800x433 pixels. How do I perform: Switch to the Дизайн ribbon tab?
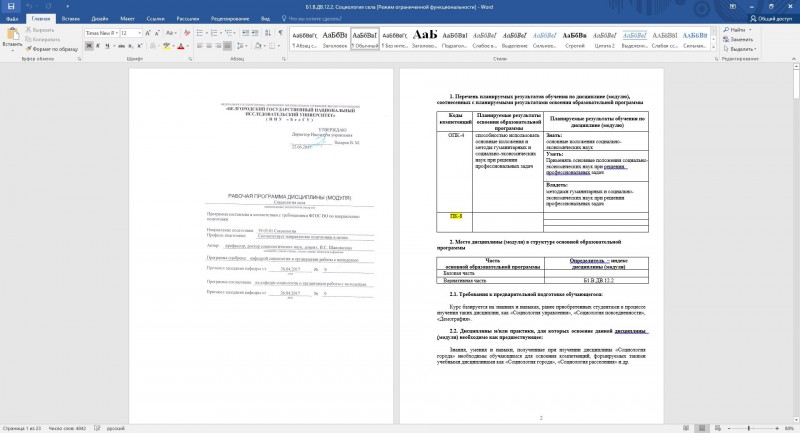[99, 19]
